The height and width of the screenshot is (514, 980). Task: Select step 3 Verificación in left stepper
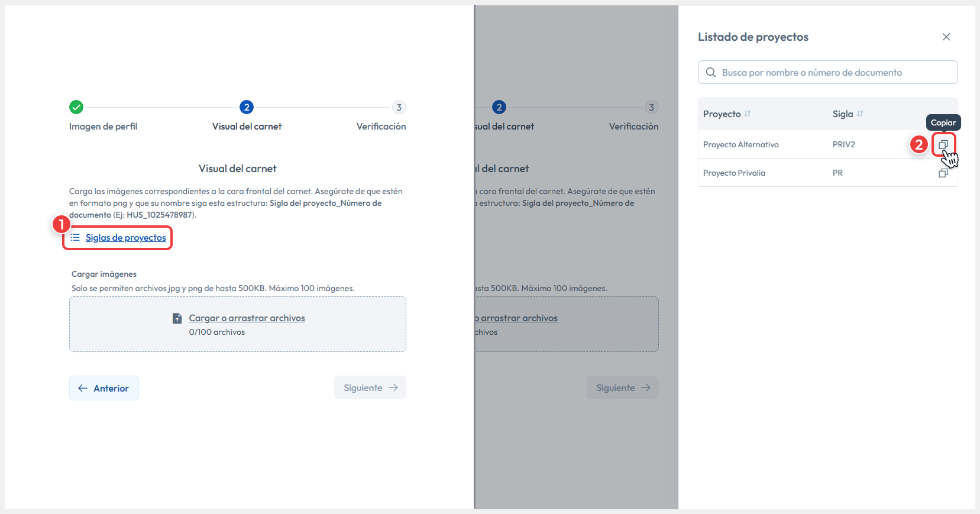tap(399, 107)
